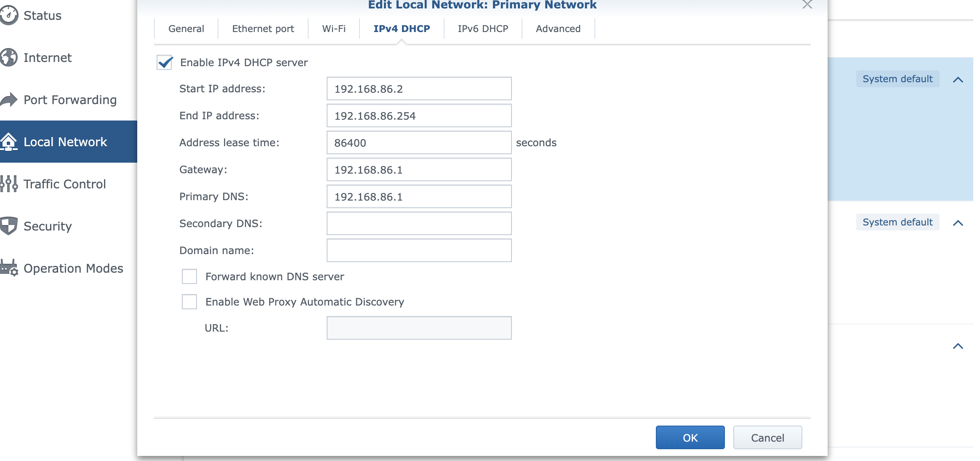Click the Port Forwarding arrow icon
980x461 pixels.
tap(8, 99)
